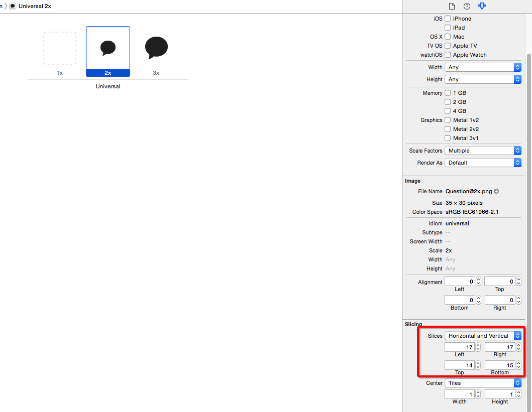
Task: Click the Alignment Left input field
Action: click(x=460, y=282)
